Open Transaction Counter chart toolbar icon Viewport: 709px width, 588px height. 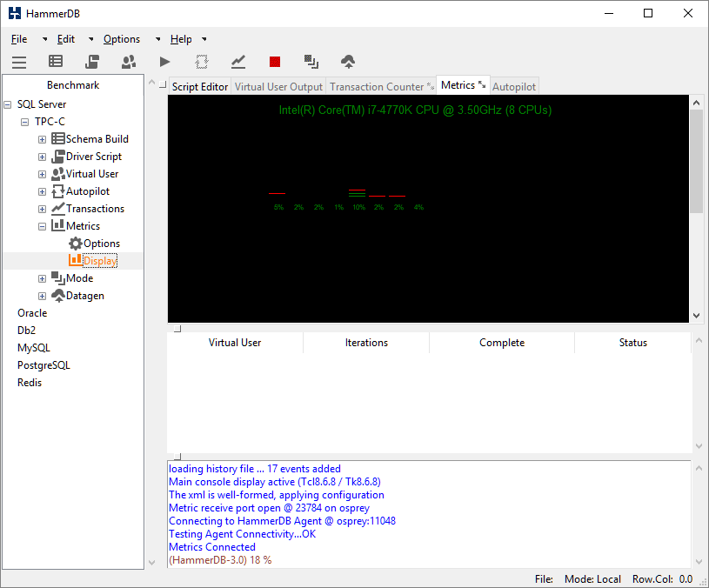point(238,62)
